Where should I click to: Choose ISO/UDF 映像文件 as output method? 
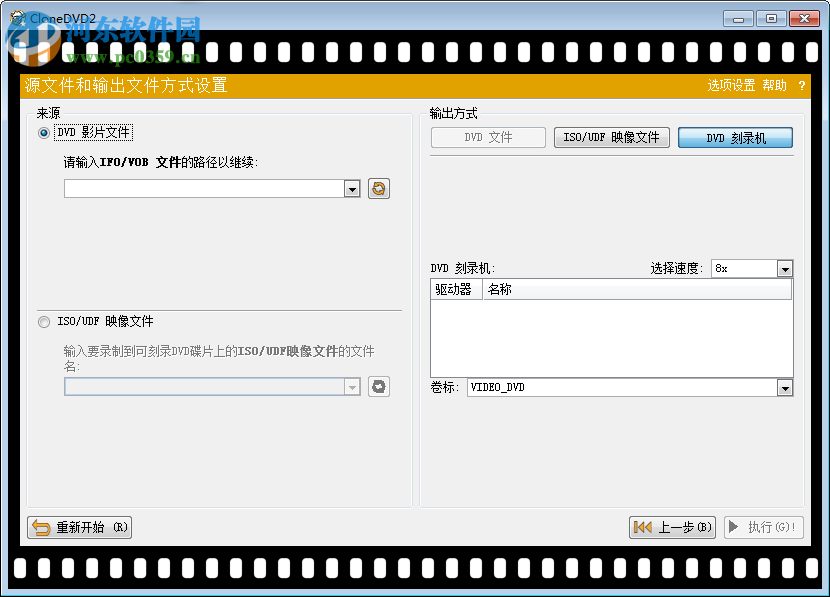tap(611, 137)
